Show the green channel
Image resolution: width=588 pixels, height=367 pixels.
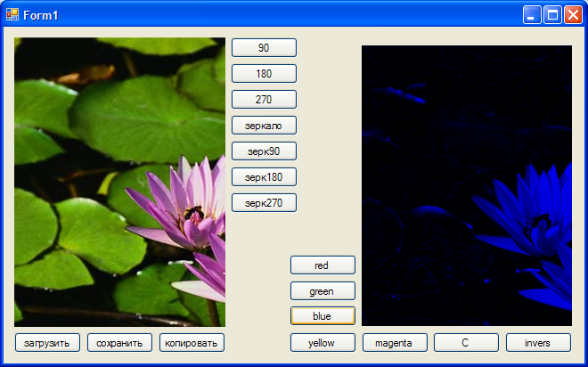coord(323,291)
